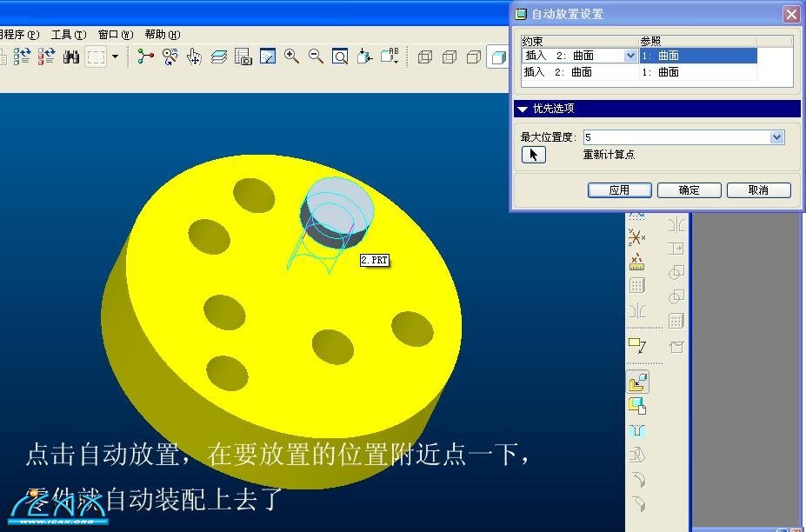Open the layers stack icon

219,57
